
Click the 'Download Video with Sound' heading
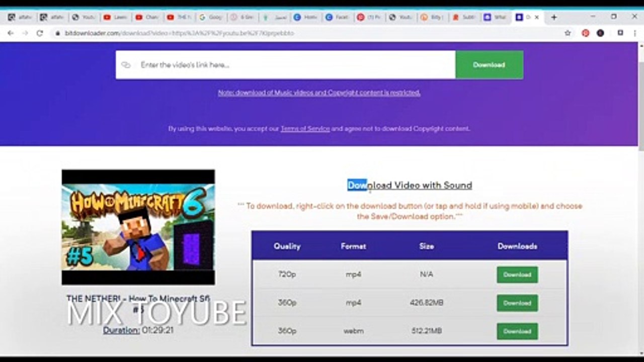click(x=410, y=186)
